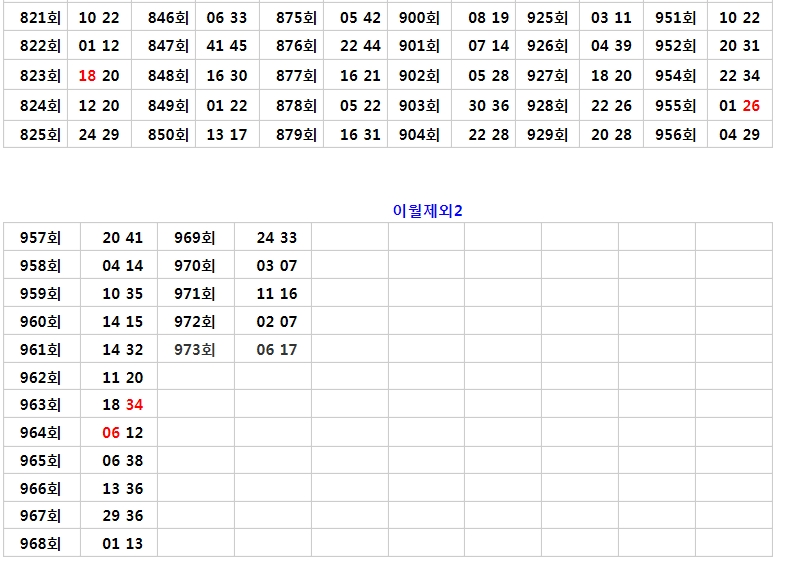Screen dimensions: 812x581
Task: Click the 05 28 cell beside 902회
Action: coord(488,76)
